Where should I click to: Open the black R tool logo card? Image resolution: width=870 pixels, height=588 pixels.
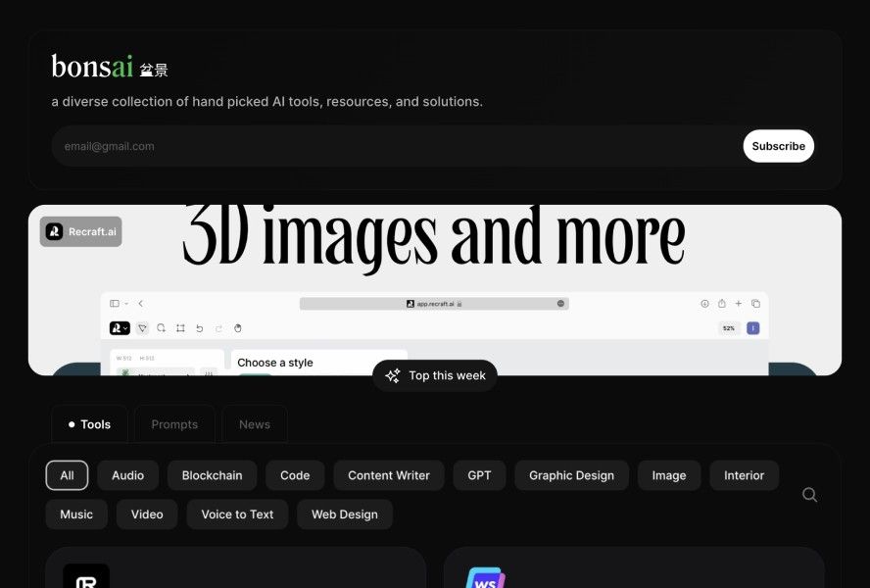pyautogui.click(x=86, y=576)
